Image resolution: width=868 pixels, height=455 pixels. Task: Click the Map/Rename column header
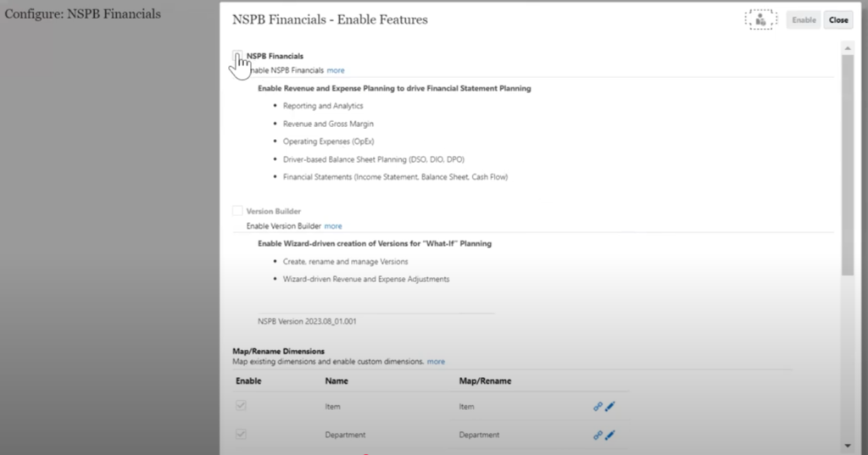click(485, 381)
